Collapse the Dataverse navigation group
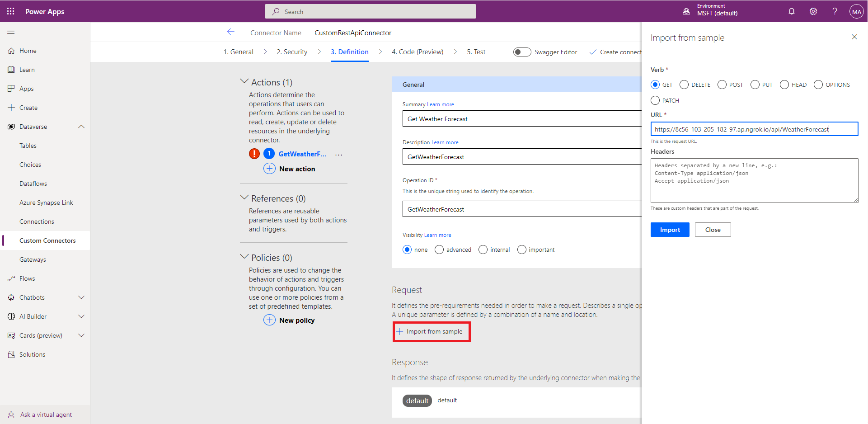Image resolution: width=868 pixels, height=424 pixels. click(x=81, y=127)
